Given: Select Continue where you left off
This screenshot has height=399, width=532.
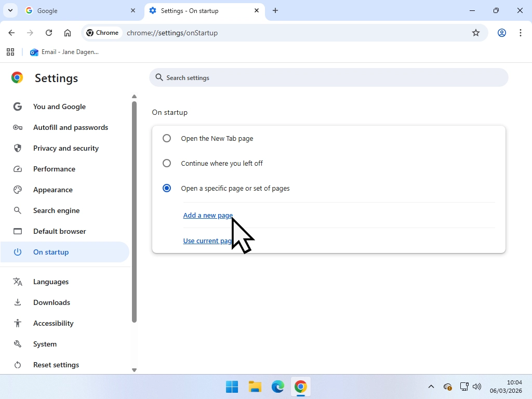Looking at the screenshot, I should 167,163.
